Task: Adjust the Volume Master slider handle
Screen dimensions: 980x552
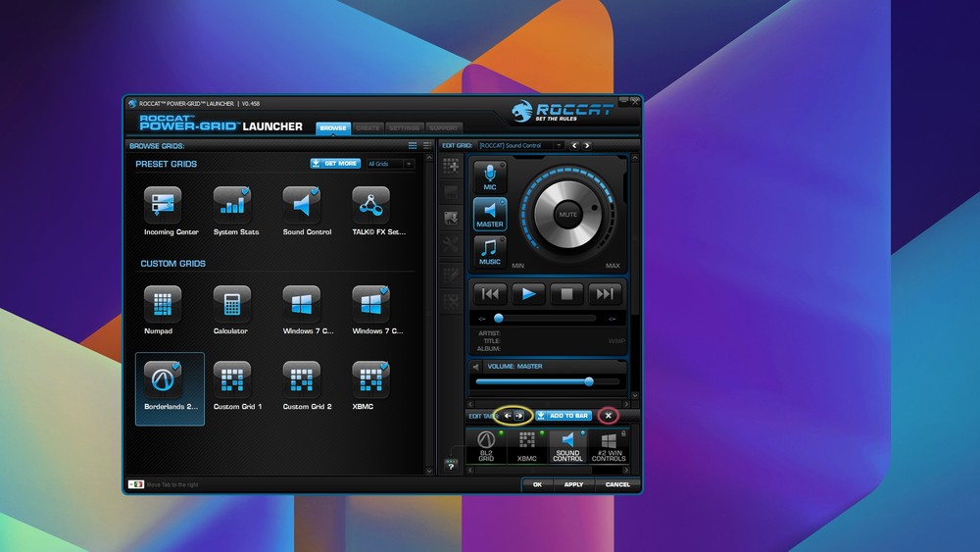Action: (589, 381)
